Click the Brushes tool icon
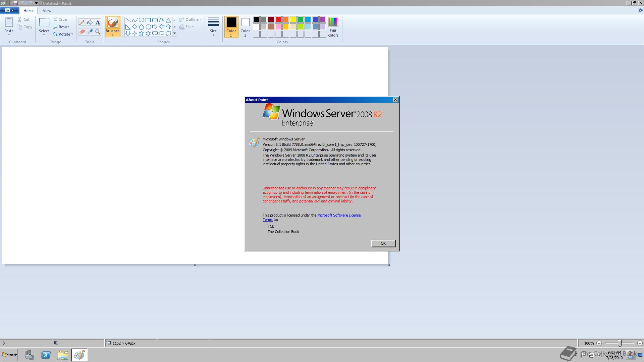This screenshot has height=362, width=644. coord(112,22)
